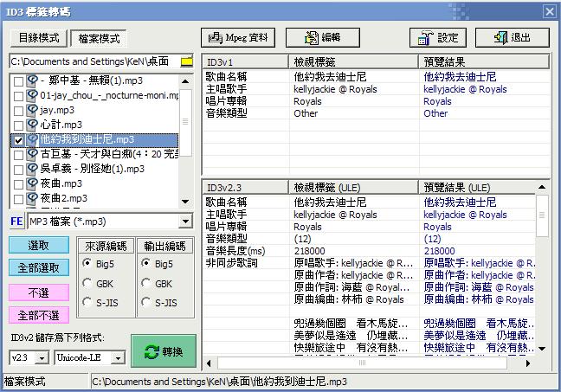This screenshot has width=561, height=392.
Task: Open the 設定 settings button
Action: [x=438, y=38]
